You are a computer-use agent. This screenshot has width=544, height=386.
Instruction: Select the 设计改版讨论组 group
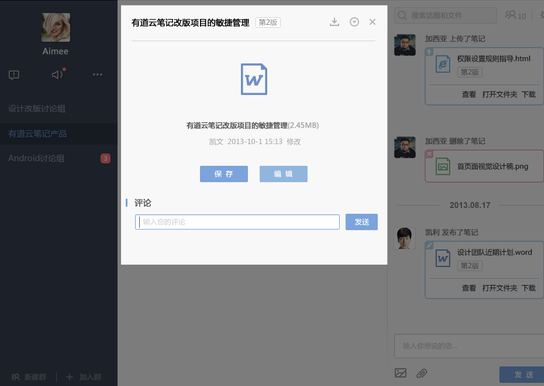tap(58, 109)
